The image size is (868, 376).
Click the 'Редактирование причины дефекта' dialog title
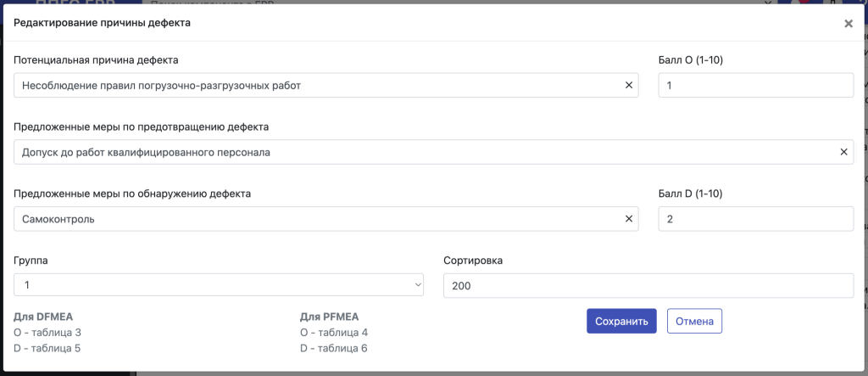click(102, 23)
